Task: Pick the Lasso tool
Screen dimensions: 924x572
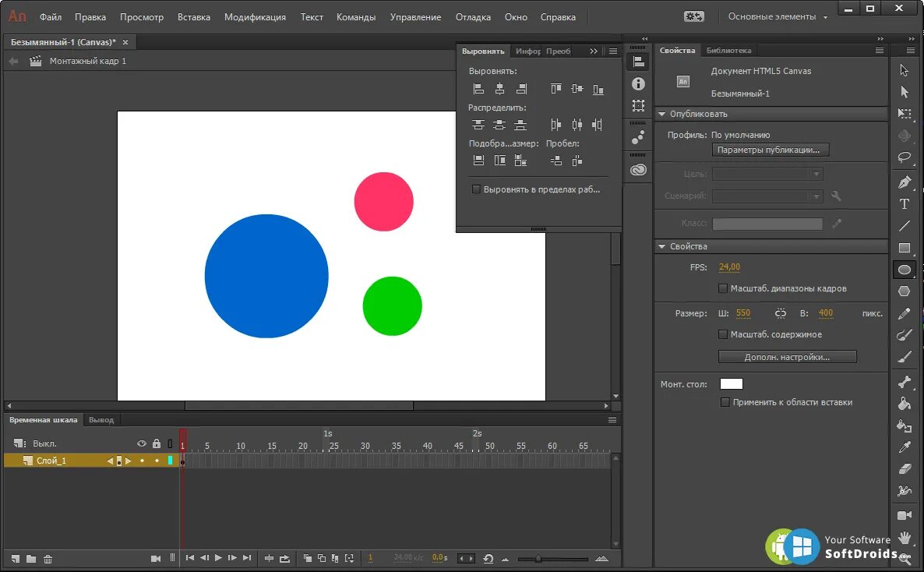Action: coord(904,157)
